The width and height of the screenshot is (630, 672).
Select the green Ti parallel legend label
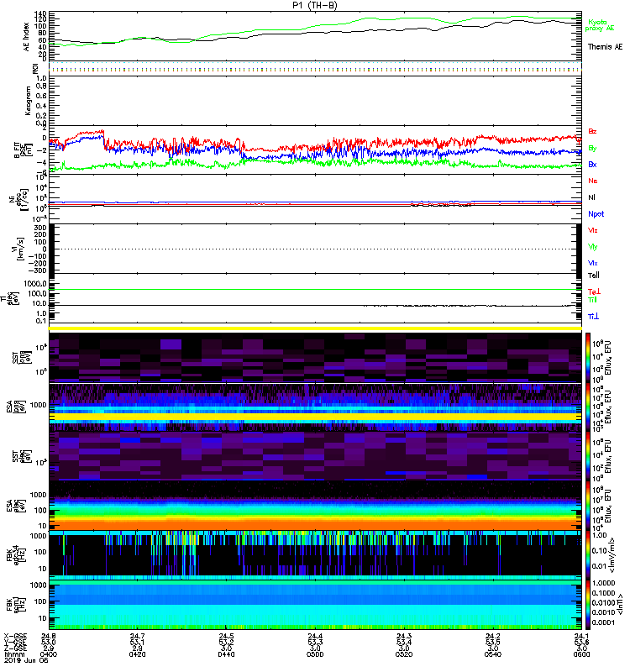592,300
